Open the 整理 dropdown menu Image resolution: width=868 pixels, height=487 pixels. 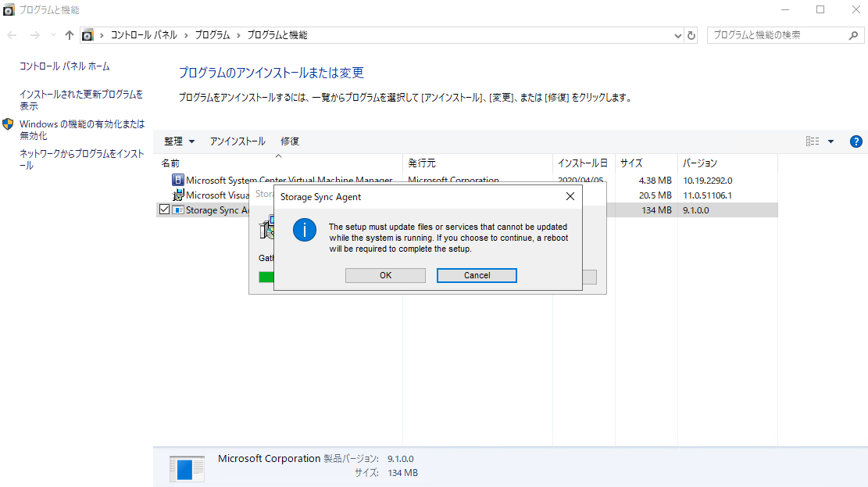179,141
